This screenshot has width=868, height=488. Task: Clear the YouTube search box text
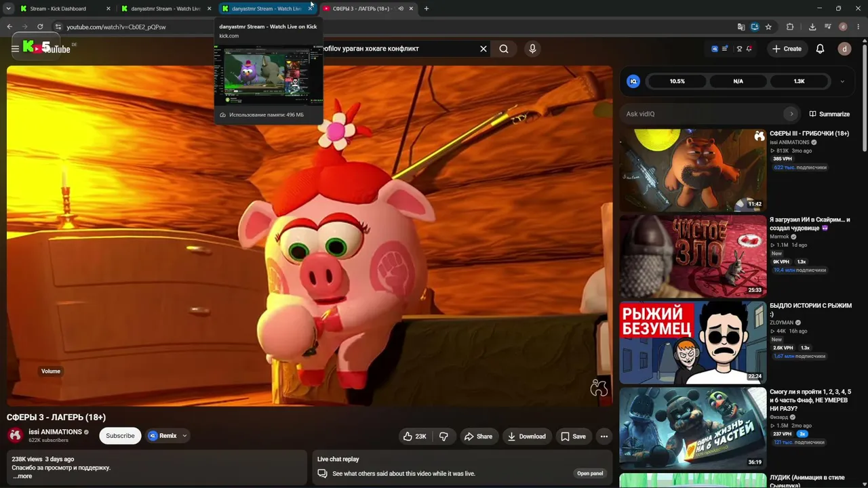484,49
